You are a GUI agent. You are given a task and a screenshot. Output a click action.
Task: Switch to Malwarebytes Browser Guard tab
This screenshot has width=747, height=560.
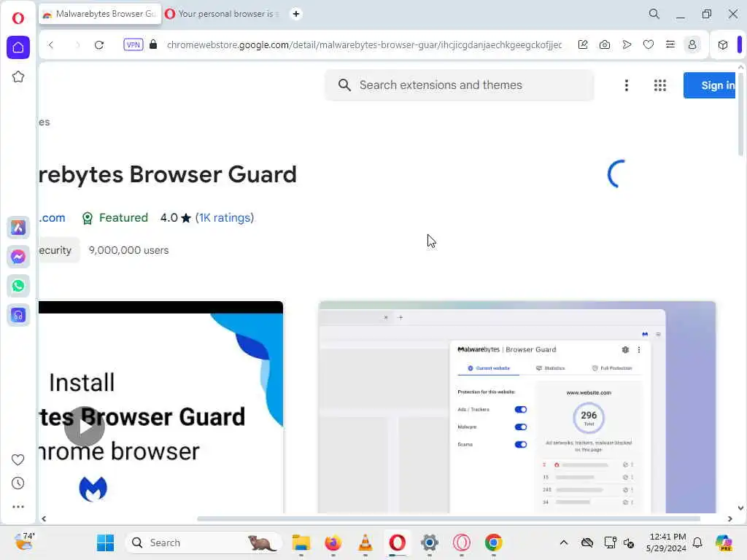[x=100, y=14]
